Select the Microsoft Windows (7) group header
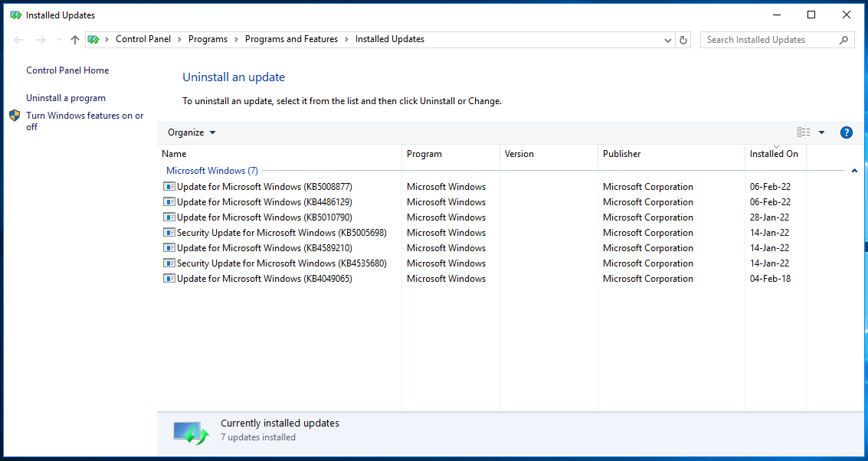Viewport: 868px width, 461px height. coord(211,170)
